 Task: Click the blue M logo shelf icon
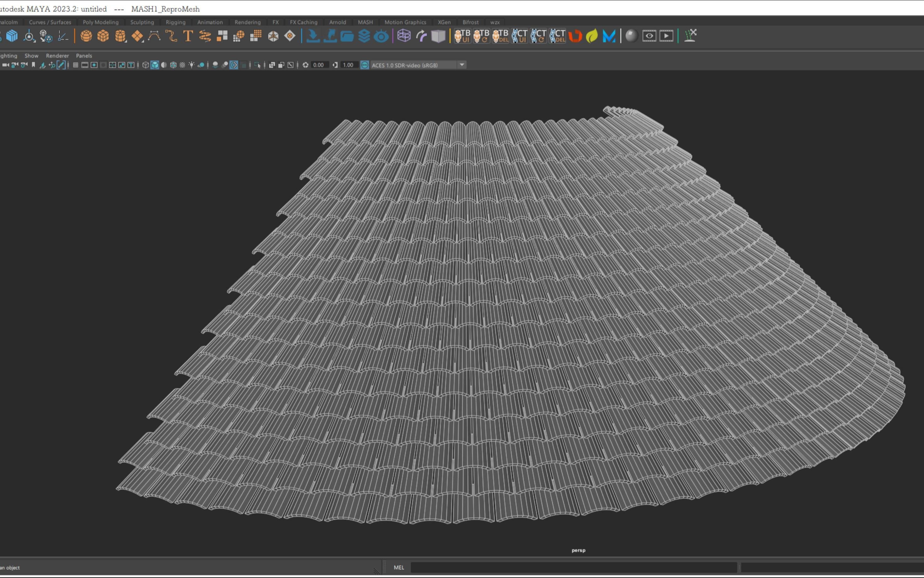(609, 36)
